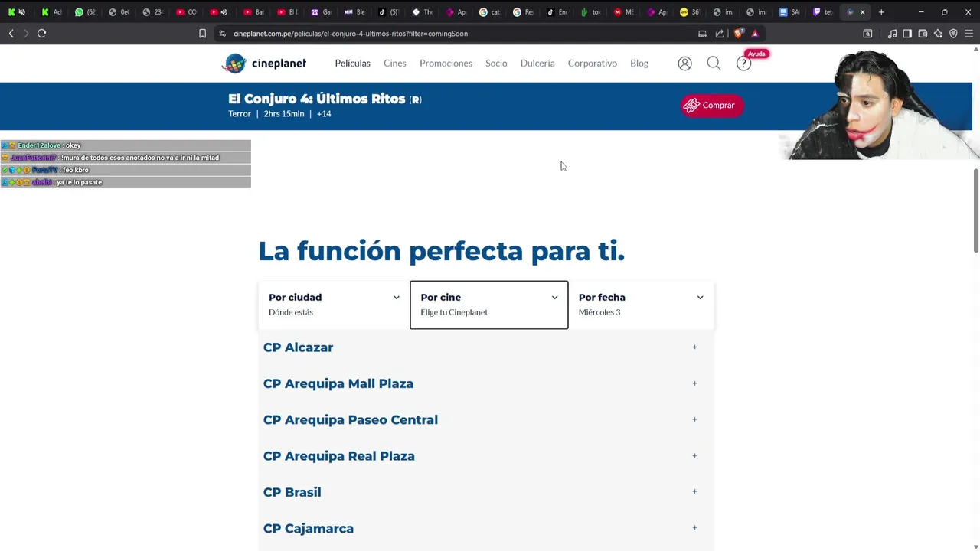980x551 pixels.
Task: Open the Por fecha dropdown
Action: click(x=641, y=305)
